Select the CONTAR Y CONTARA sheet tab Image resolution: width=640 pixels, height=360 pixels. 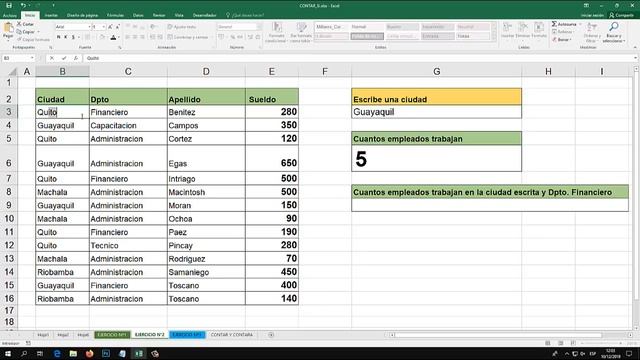pyautogui.click(x=231, y=335)
